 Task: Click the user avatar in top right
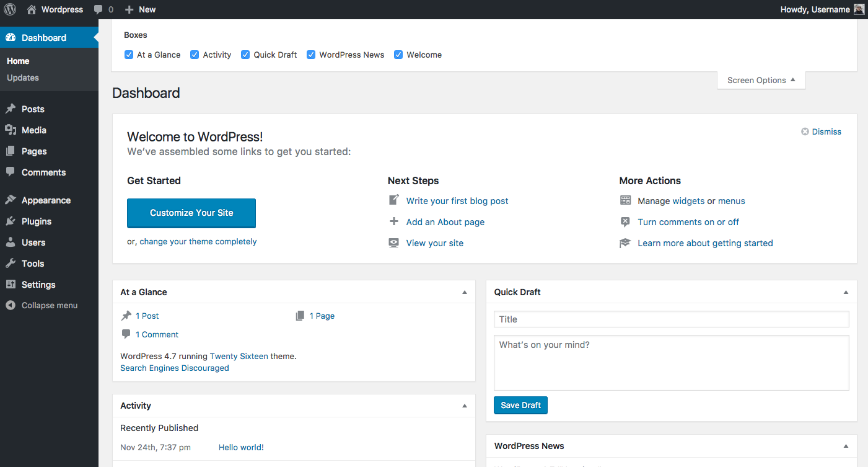point(859,9)
